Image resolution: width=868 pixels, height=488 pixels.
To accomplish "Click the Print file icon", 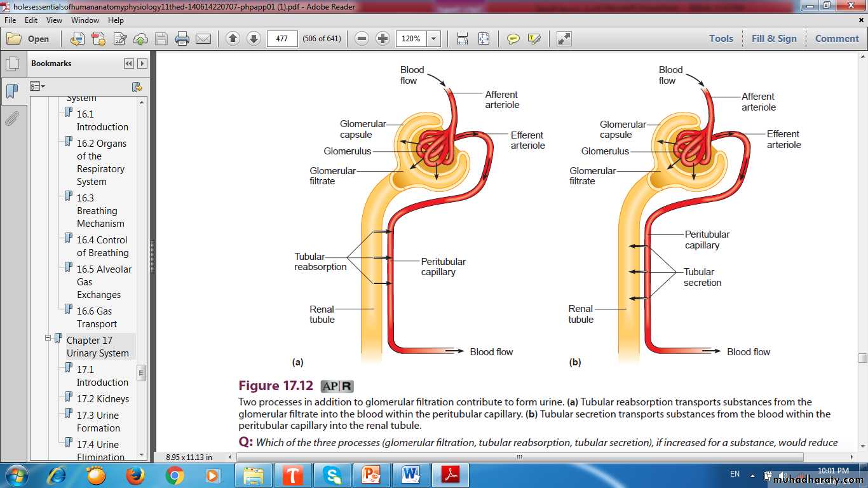I will (182, 39).
